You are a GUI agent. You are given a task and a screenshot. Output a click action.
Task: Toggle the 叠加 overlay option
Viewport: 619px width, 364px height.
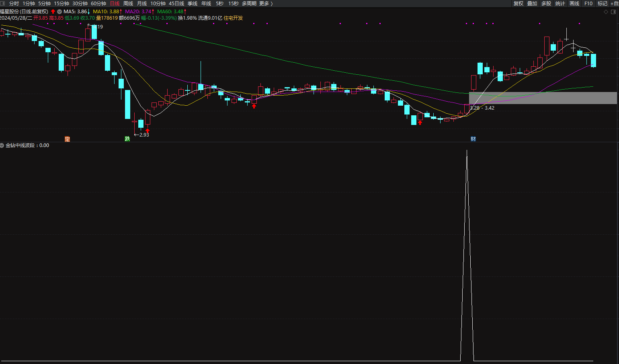(532, 4)
